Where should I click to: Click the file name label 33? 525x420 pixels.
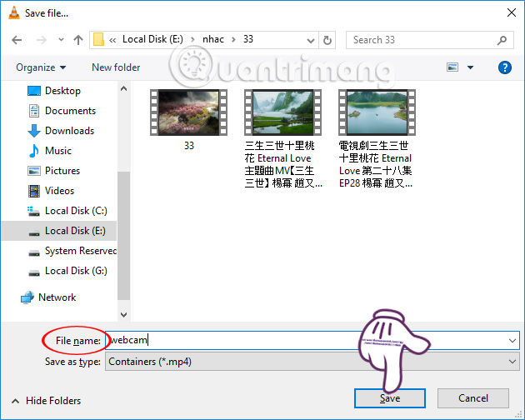(x=189, y=145)
